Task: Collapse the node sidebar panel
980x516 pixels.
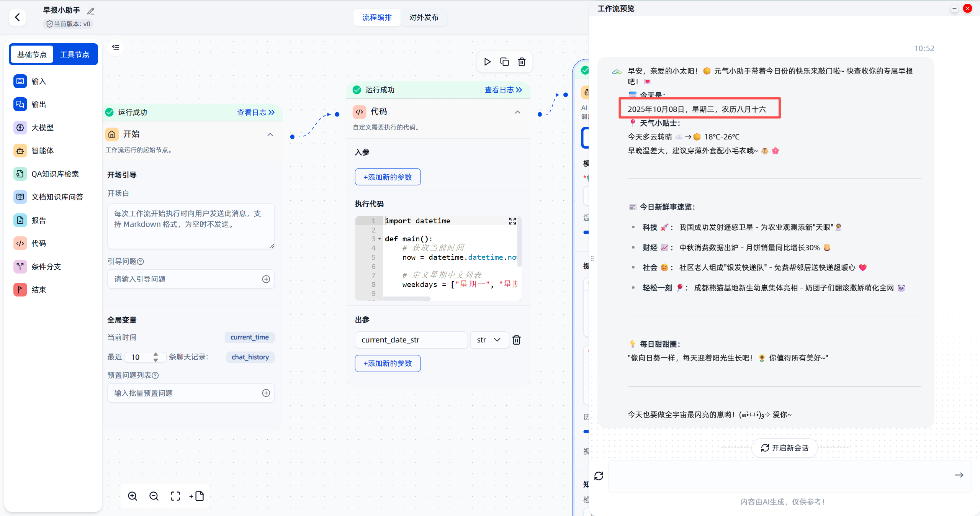Action: pos(116,48)
